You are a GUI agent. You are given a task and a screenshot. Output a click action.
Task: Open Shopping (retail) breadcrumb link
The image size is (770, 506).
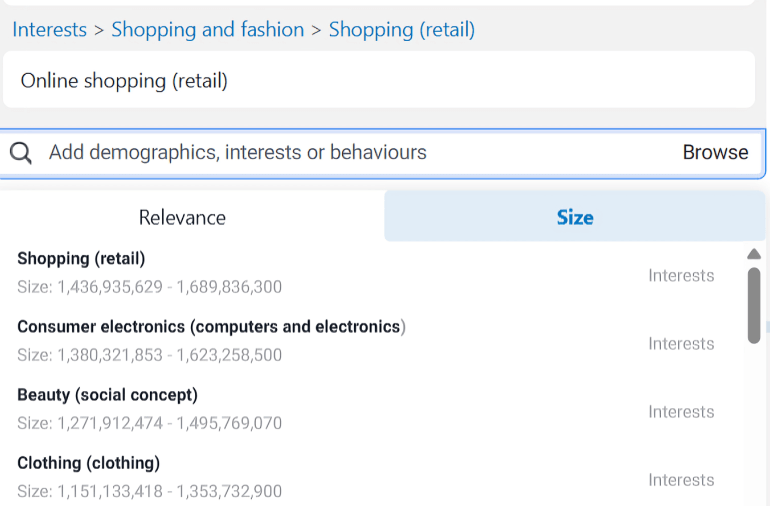click(x=402, y=30)
